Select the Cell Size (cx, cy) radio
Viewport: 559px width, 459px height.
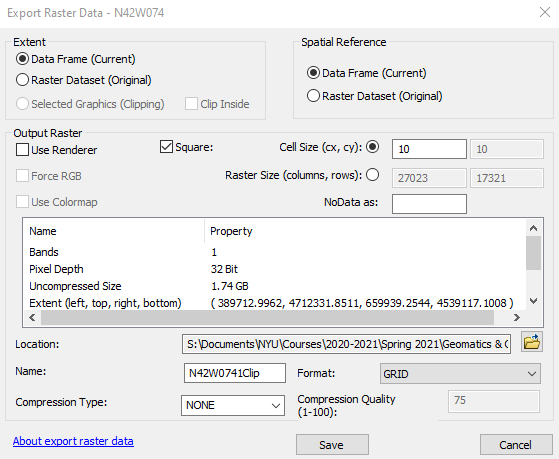[x=373, y=147]
